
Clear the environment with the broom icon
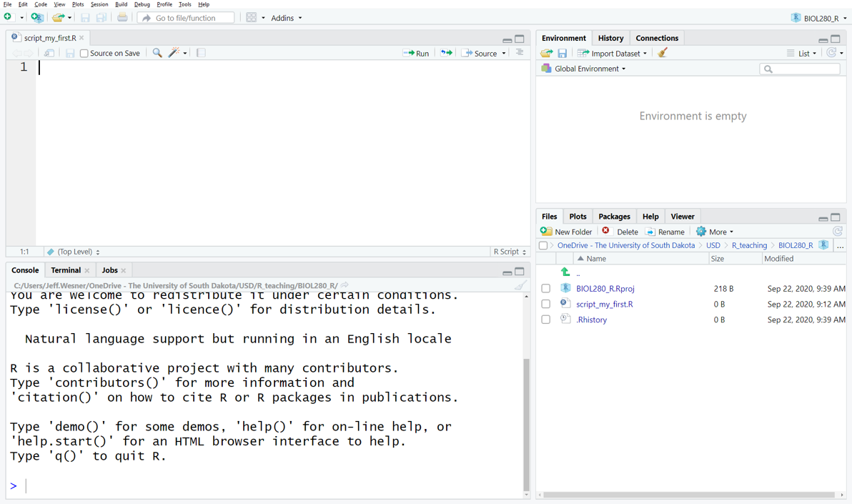pos(663,53)
